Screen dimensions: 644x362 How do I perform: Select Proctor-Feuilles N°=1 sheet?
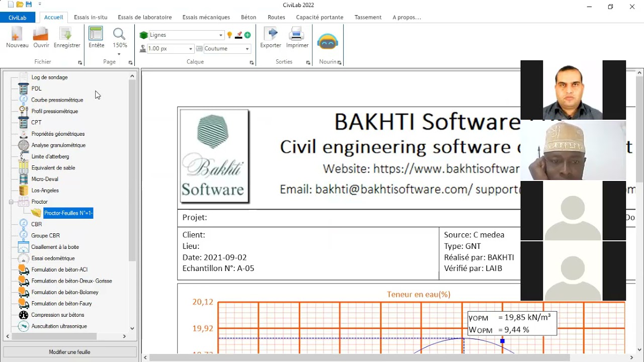point(68,213)
